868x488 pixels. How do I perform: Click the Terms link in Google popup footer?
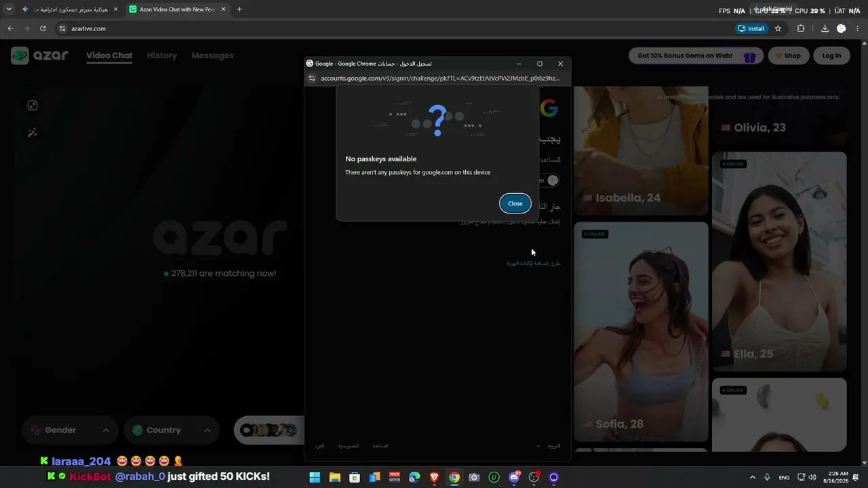pos(319,446)
